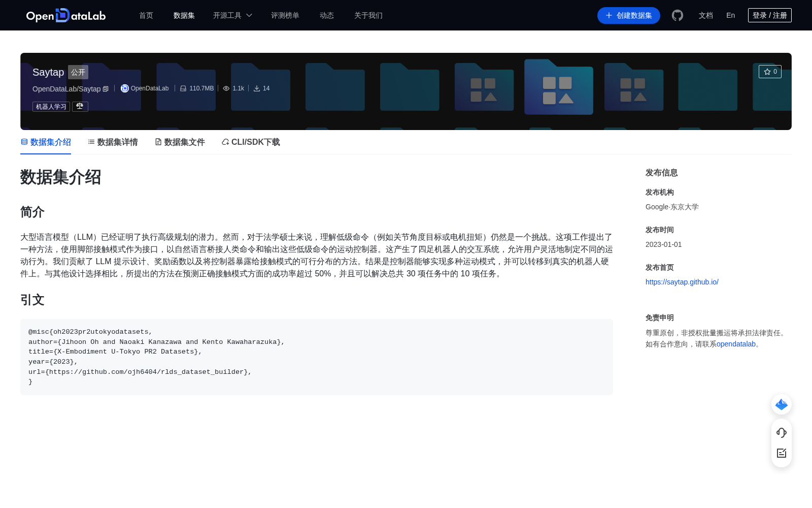Click the 创建数据集 button

tap(629, 15)
